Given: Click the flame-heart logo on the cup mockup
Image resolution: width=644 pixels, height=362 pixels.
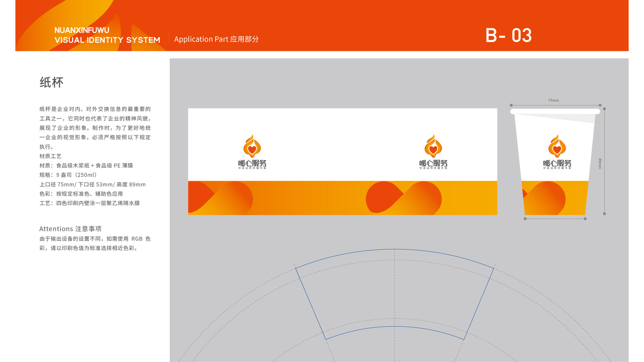Looking at the screenshot, I should (x=557, y=146).
